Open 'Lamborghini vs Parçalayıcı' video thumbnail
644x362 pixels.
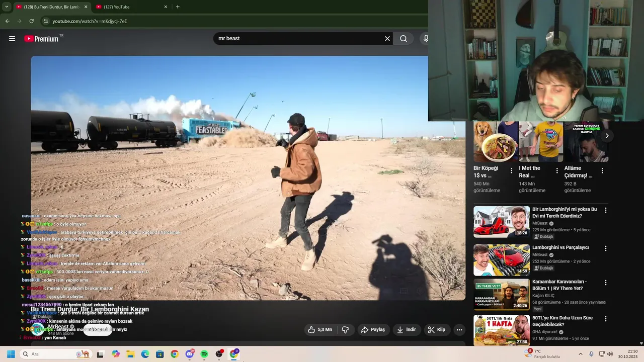click(x=502, y=260)
